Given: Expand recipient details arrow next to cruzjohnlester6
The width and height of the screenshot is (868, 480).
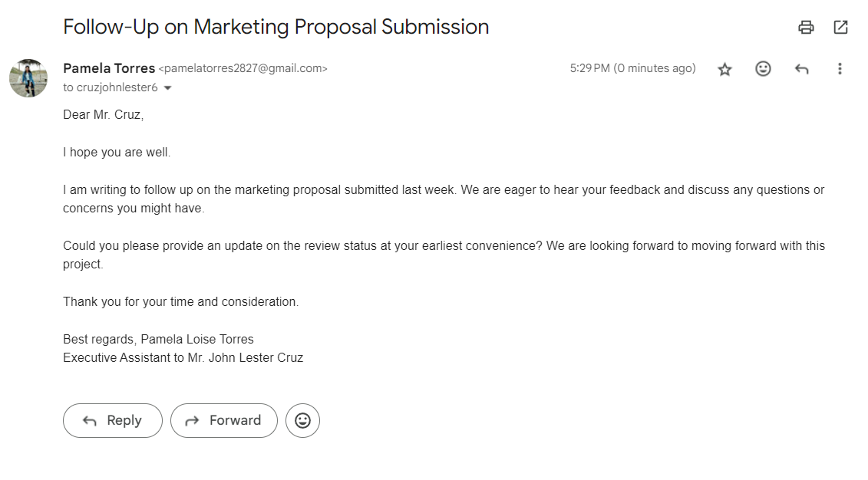Looking at the screenshot, I should (x=168, y=88).
